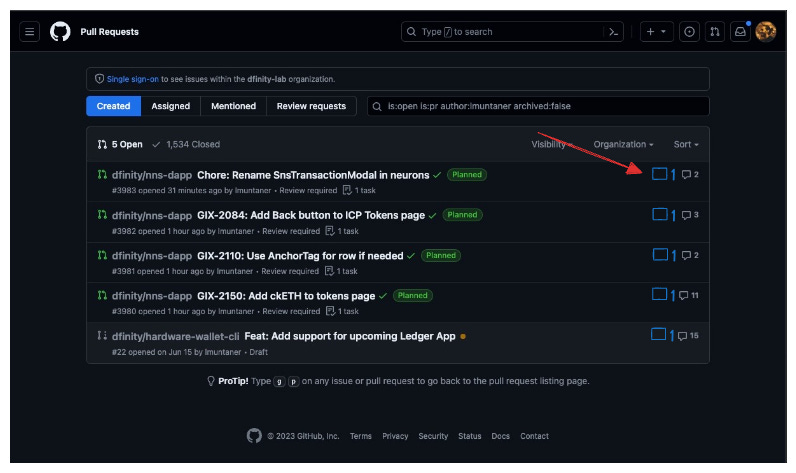Image resolution: width=796 pixels, height=473 pixels.
Task: Click Planned label on GIX-2110 PR
Action: 441,255
